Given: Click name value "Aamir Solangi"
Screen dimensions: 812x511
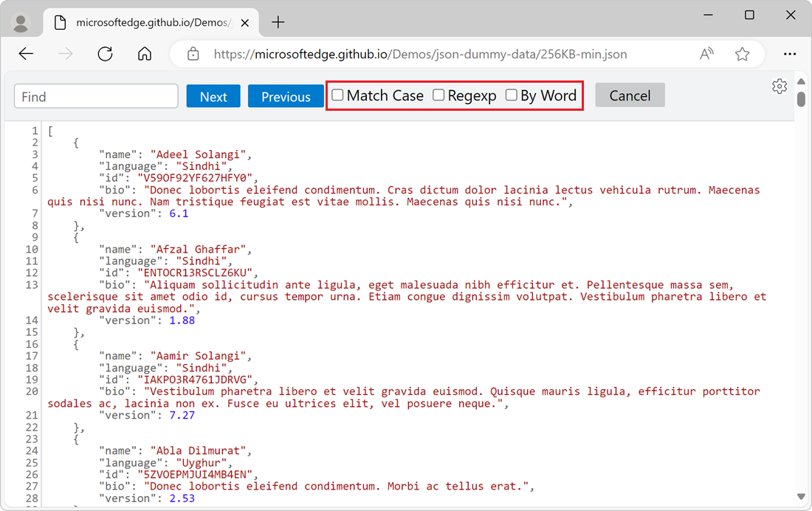Looking at the screenshot, I should 198,356.
